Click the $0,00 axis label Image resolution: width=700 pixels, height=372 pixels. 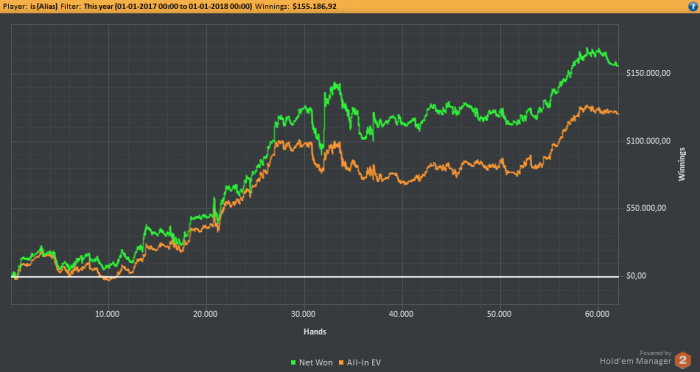(x=636, y=276)
